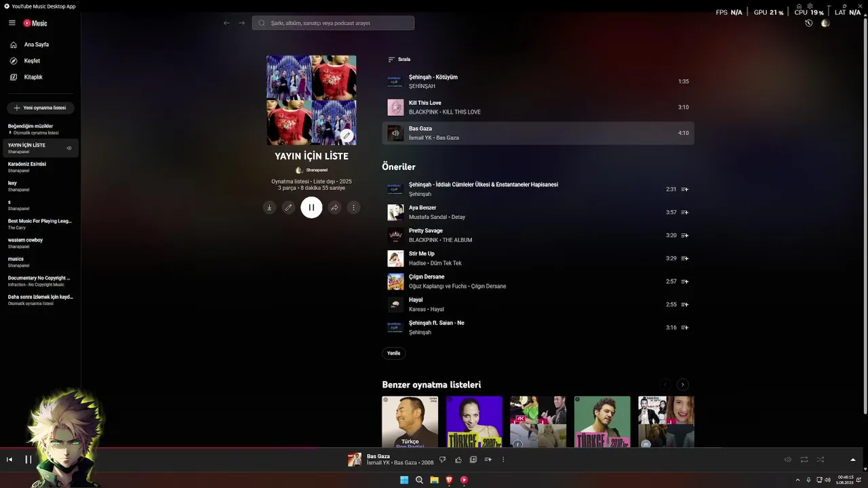The image size is (868, 488).
Task: Pause the playlist with the large white button
Action: point(311,207)
